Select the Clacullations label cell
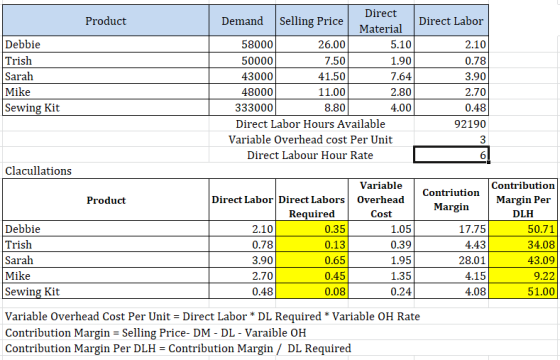560x360 pixels. pyautogui.click(x=106, y=171)
